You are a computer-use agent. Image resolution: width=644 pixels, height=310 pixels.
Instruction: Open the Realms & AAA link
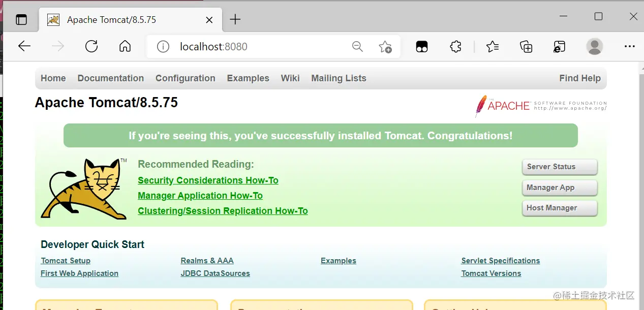pyautogui.click(x=207, y=261)
